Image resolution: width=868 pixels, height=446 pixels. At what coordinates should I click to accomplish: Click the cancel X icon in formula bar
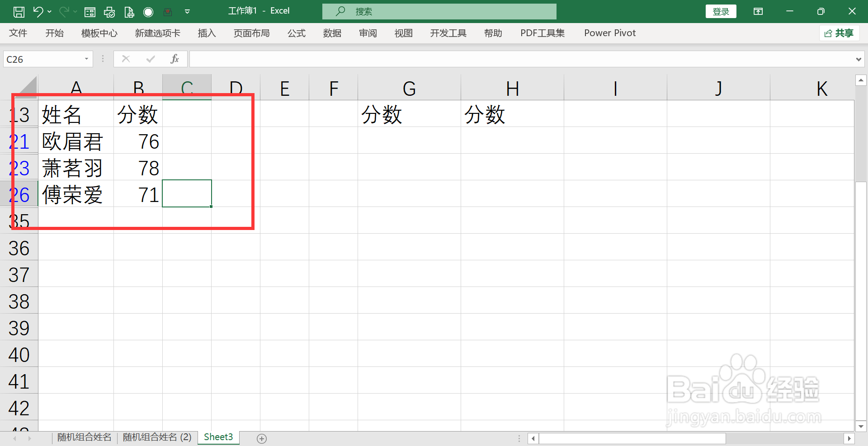[x=126, y=59]
